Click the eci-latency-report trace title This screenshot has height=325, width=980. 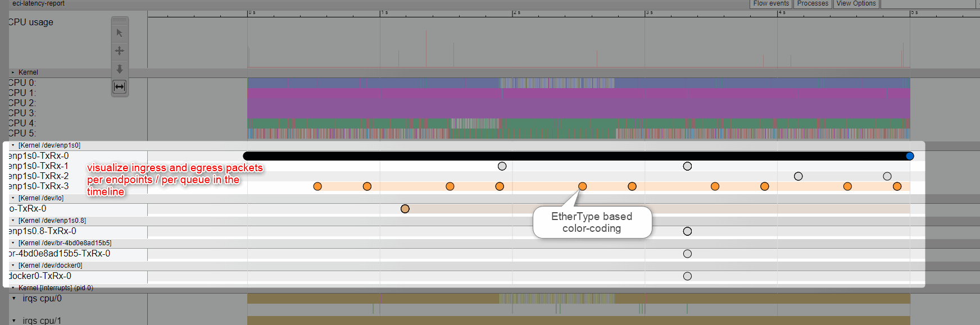coord(38,3)
